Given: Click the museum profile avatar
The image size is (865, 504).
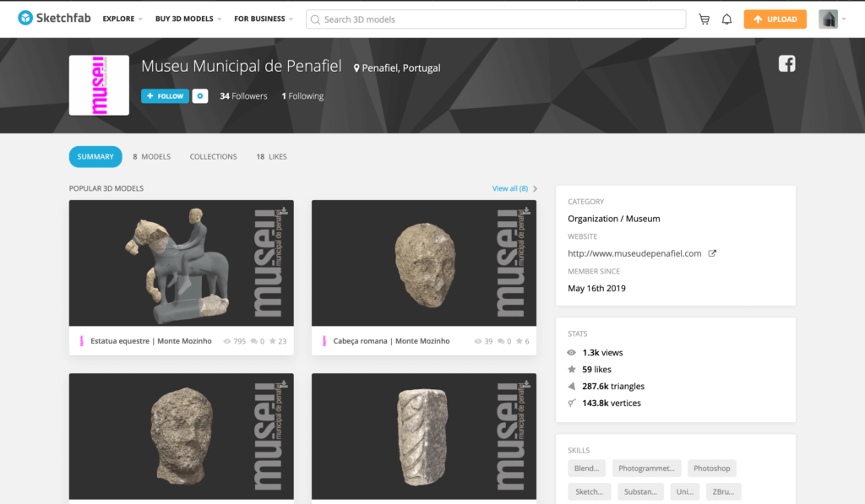Looking at the screenshot, I should tap(99, 85).
